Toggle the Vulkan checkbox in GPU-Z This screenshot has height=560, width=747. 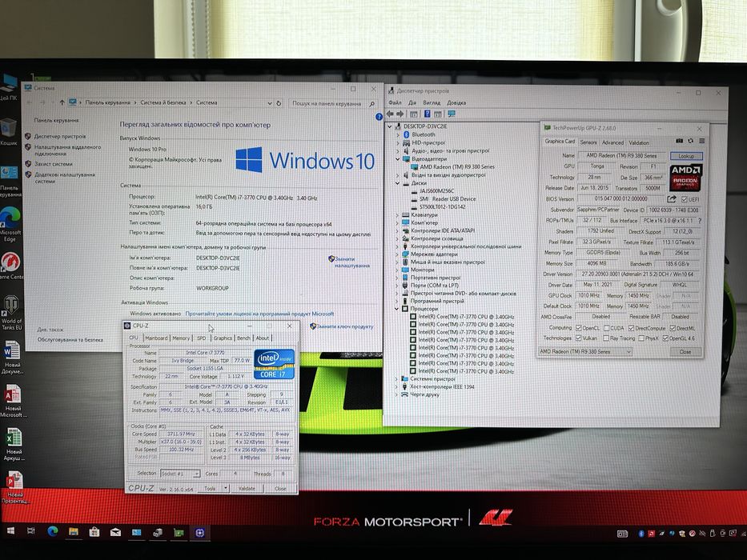click(578, 338)
